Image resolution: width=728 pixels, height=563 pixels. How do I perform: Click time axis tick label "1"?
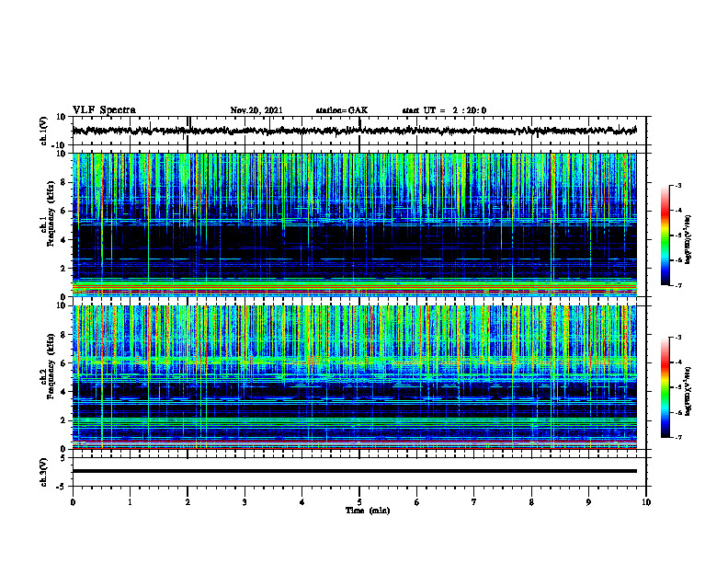point(130,502)
